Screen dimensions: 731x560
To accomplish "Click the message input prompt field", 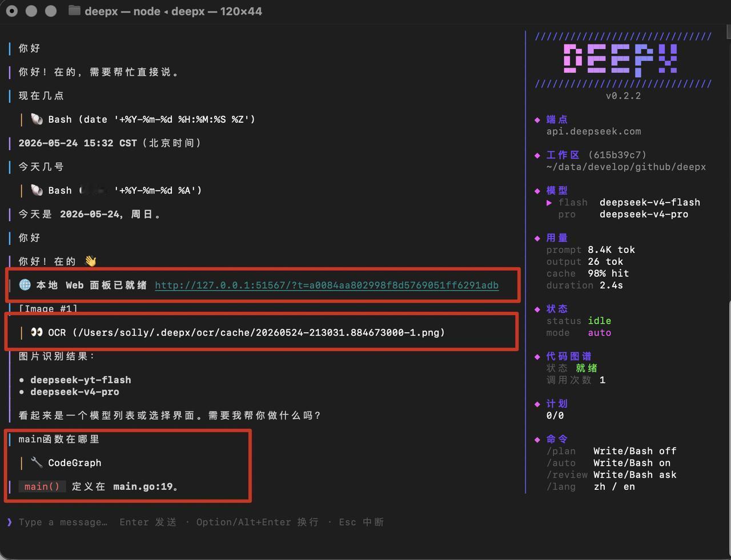I will (x=201, y=522).
